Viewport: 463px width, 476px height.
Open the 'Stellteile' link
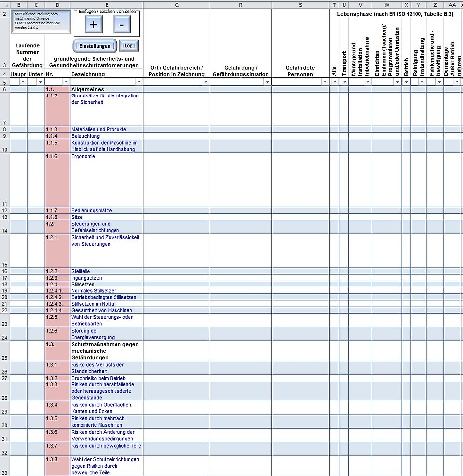tap(81, 271)
